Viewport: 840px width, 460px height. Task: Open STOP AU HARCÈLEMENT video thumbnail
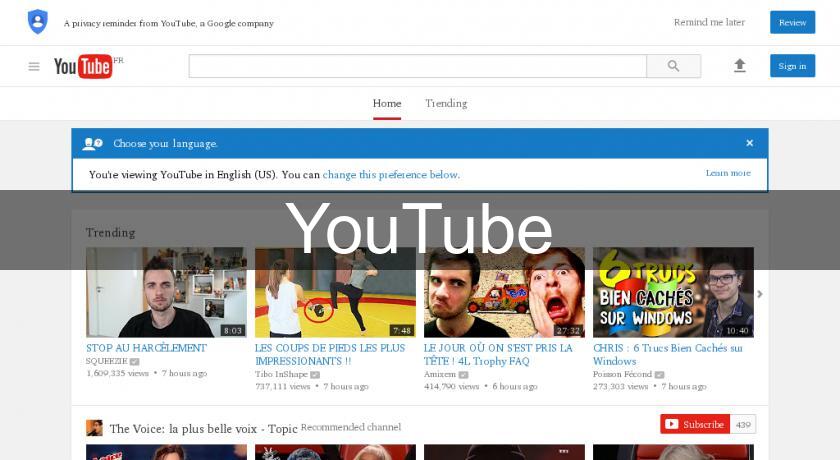tap(166, 292)
